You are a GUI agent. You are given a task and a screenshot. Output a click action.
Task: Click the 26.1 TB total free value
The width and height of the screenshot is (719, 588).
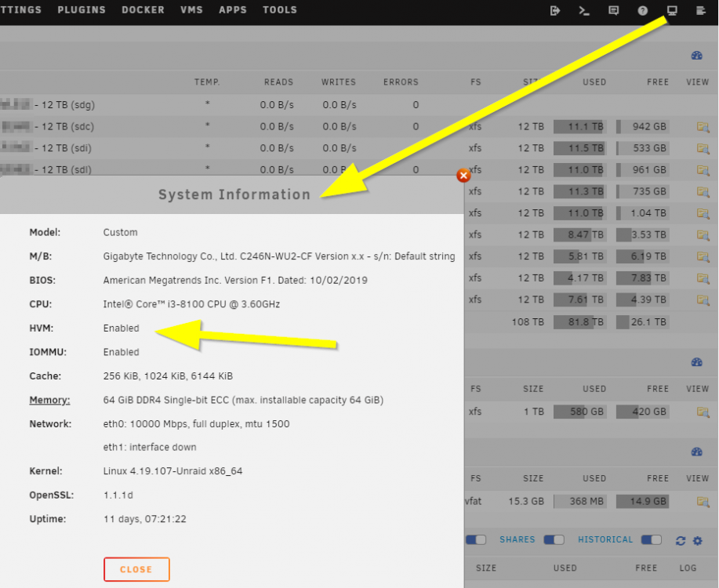click(x=642, y=322)
